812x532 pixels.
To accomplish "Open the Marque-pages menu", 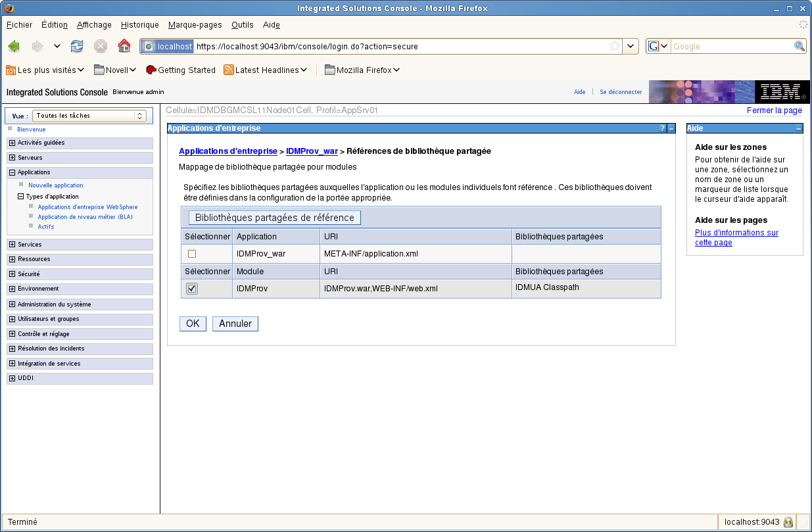I will (x=195, y=25).
